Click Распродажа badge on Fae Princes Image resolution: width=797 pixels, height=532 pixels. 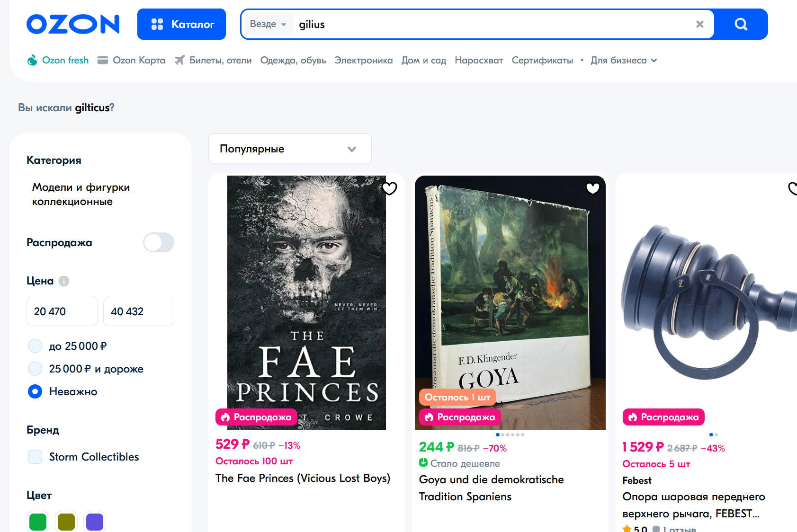(x=256, y=417)
